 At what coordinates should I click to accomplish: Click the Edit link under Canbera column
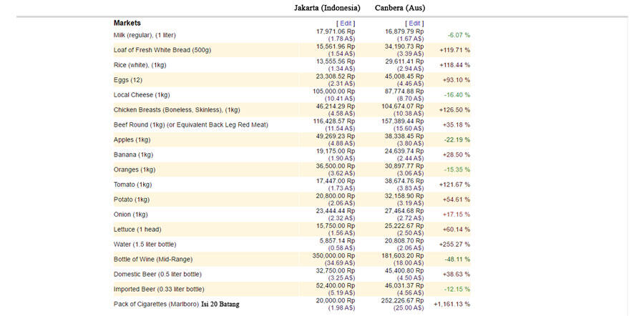414,24
